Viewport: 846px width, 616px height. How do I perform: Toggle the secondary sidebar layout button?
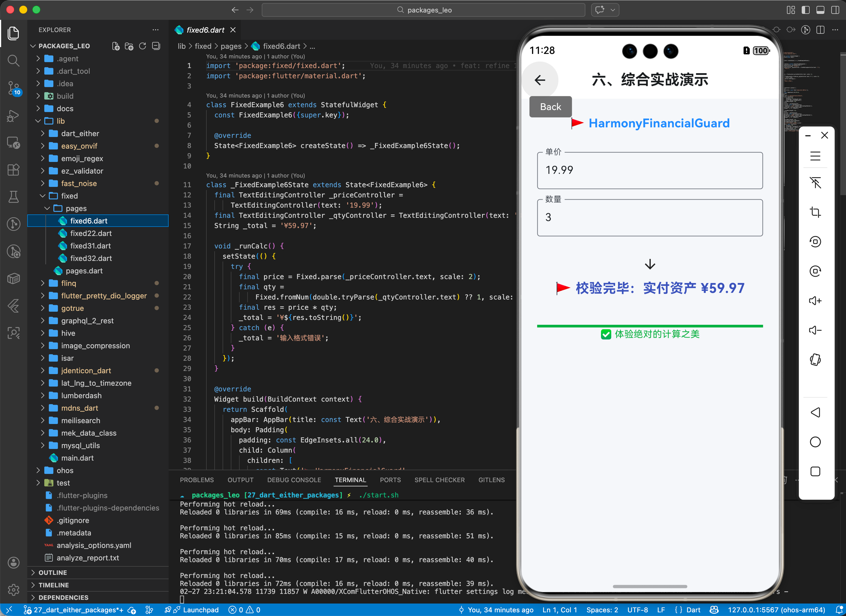pos(835,10)
